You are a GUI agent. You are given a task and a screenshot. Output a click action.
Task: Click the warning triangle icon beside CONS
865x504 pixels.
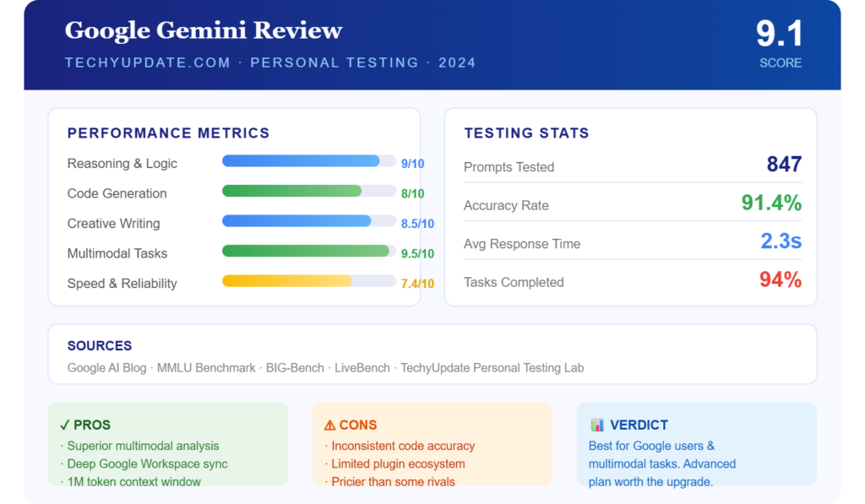329,425
